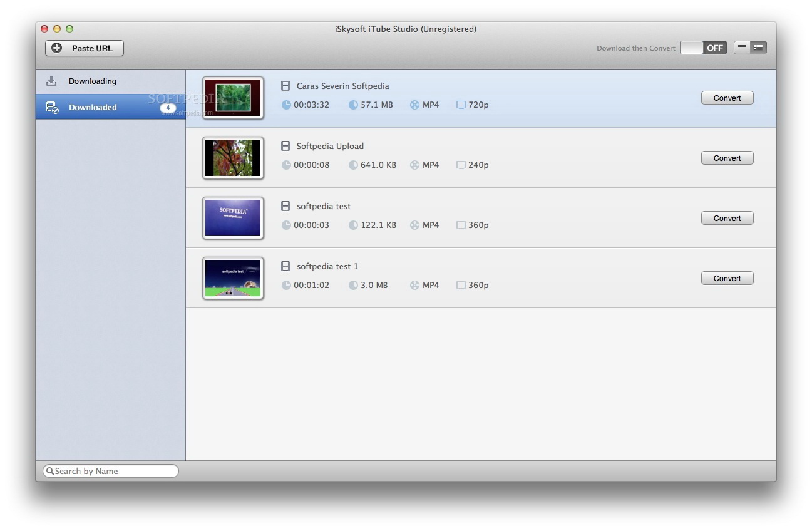Image resolution: width=812 pixels, height=531 pixels.
Task: Click duration 00:01:02
Action: tap(311, 285)
